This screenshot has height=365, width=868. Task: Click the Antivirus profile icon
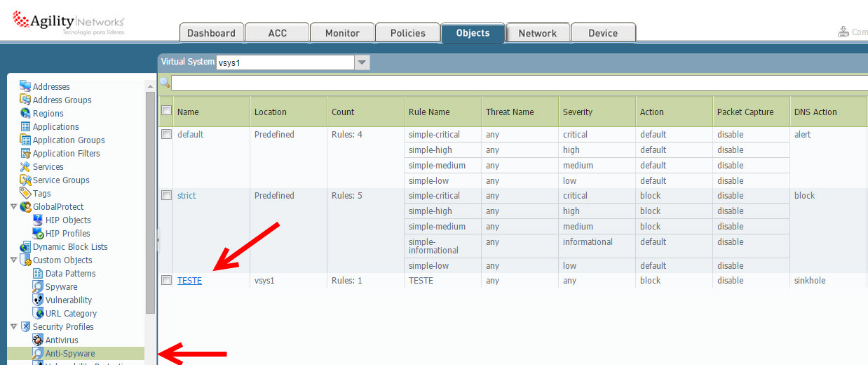38,340
